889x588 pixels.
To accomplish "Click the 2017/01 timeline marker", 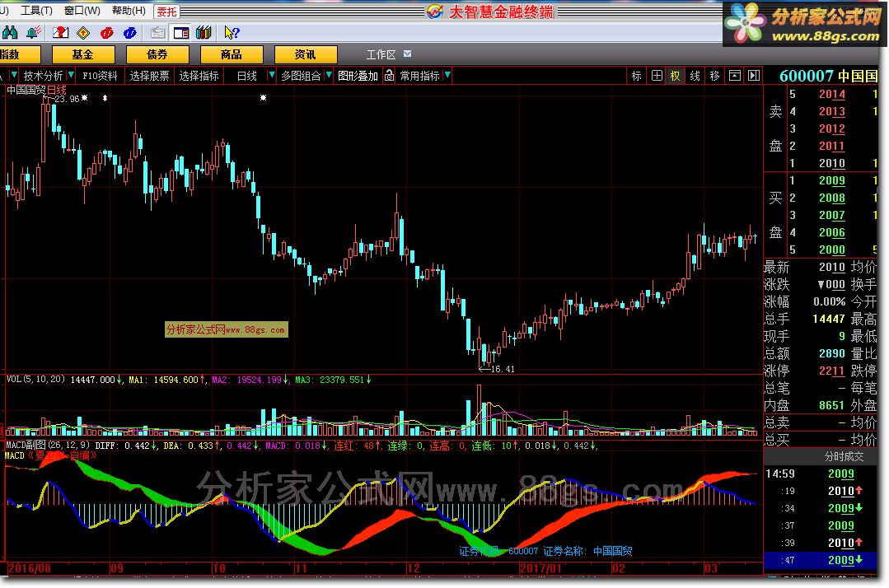I will pyautogui.click(x=540, y=568).
